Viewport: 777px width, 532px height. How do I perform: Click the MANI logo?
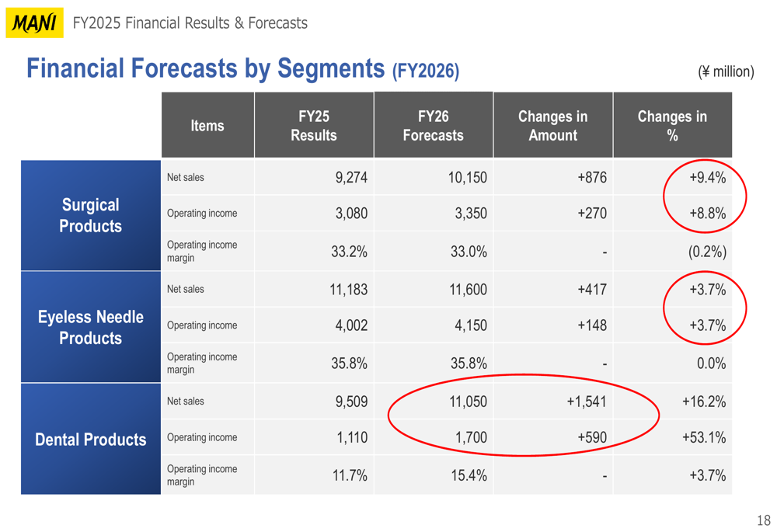(x=34, y=24)
